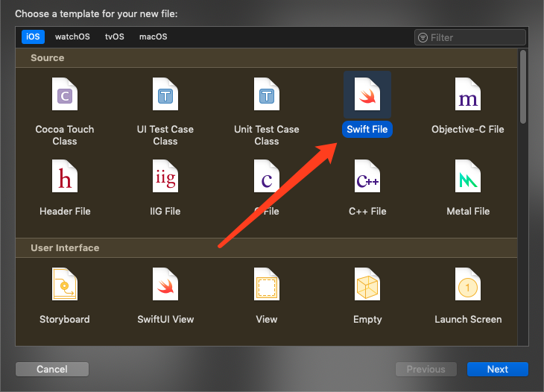
Task: Focus the Filter search field
Action: pyautogui.click(x=470, y=37)
